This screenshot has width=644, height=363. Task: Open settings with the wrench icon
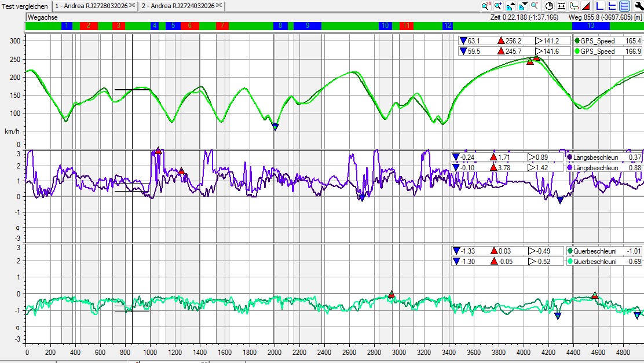point(639,6)
